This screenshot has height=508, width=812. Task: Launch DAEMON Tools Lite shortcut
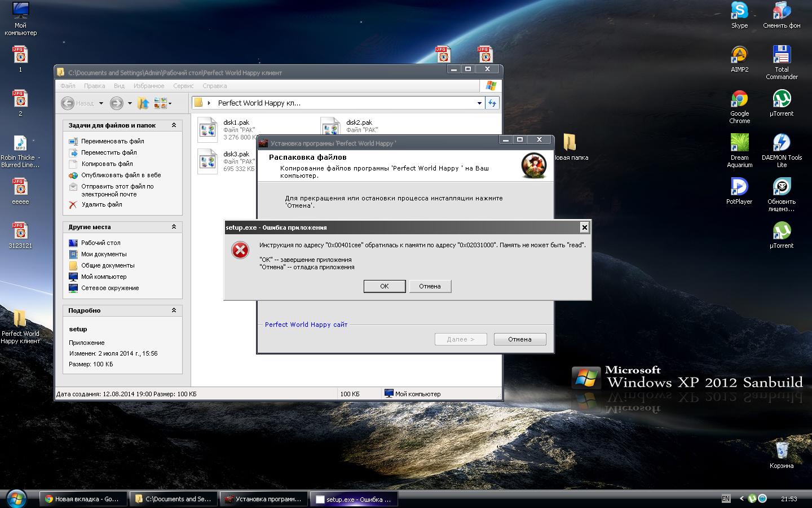tap(782, 143)
